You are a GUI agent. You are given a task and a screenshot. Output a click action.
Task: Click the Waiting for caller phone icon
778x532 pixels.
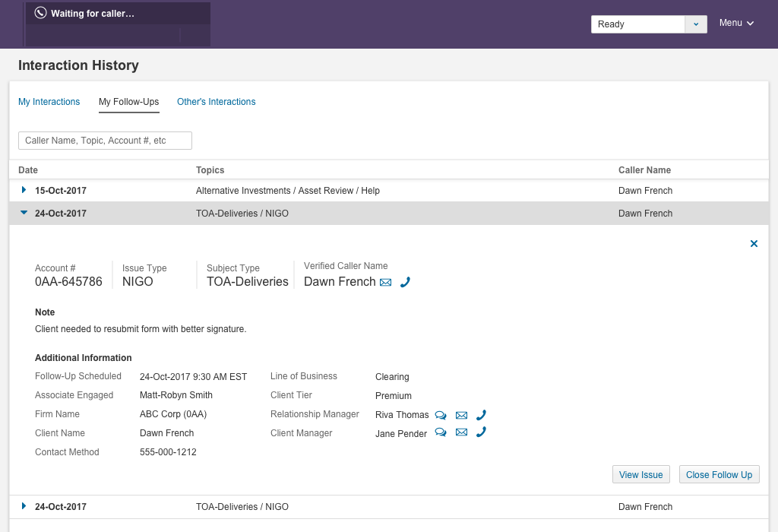(x=41, y=14)
